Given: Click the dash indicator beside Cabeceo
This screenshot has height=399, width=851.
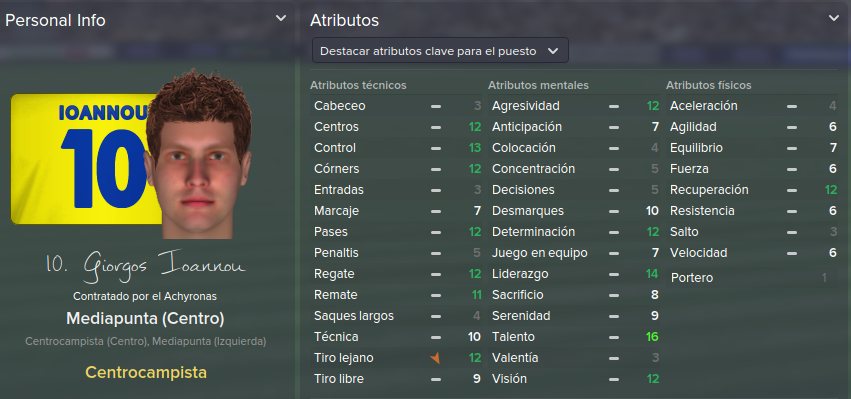Looking at the screenshot, I should click(435, 106).
